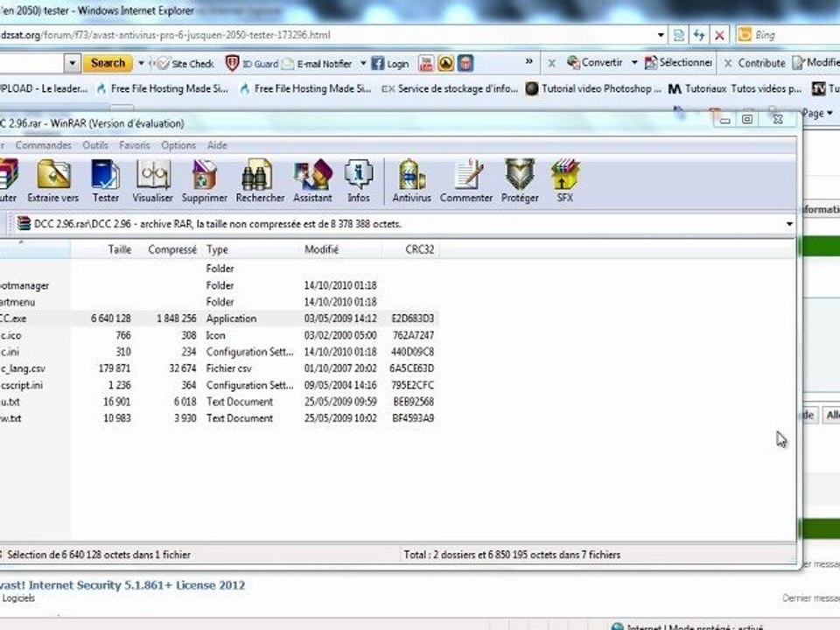Select the Configuration Settings row sized 310
This screenshot has height=630, width=840.
(x=219, y=352)
